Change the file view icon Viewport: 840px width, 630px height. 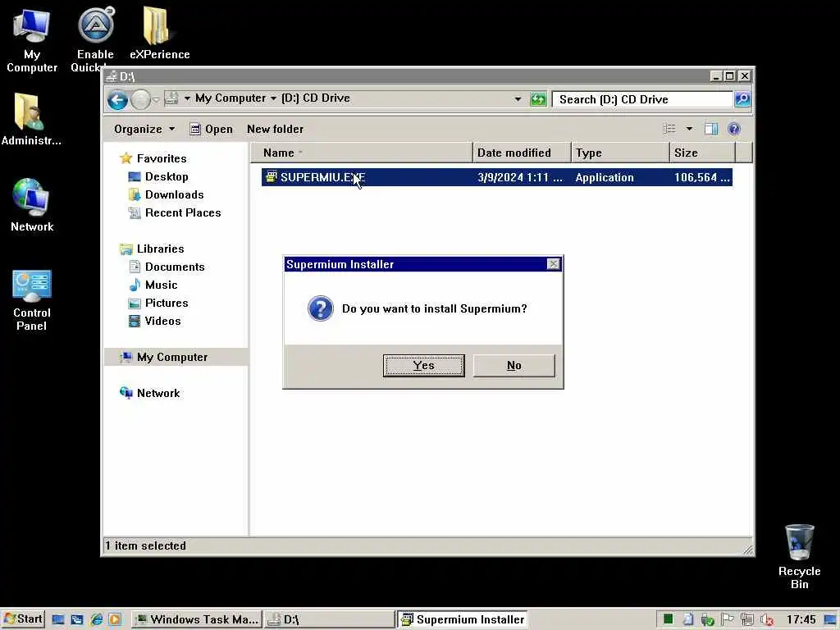669,129
